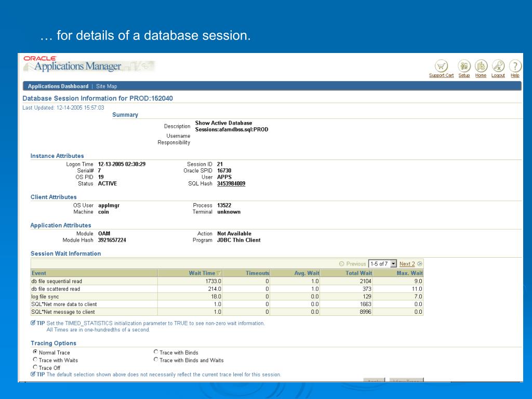Click the Status value ACTIVE
This screenshot has height=399, width=532.
[108, 183]
